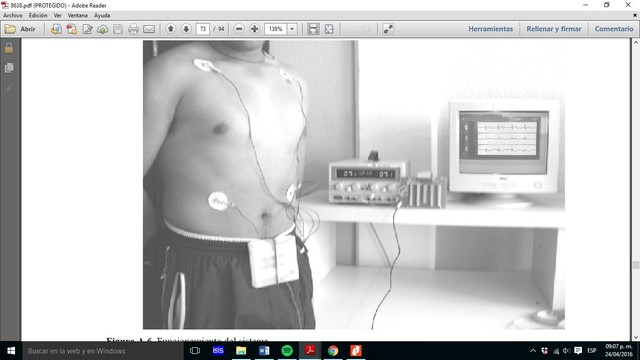Screen dimensions: 640x360
Task: Click the fit width scrolling mode icon
Action: point(313,29)
